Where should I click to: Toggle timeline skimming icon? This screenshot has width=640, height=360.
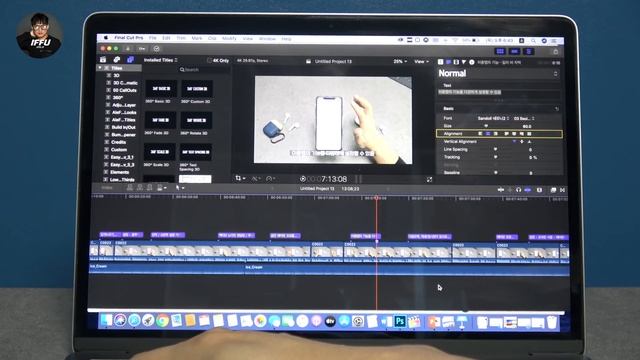click(x=501, y=190)
